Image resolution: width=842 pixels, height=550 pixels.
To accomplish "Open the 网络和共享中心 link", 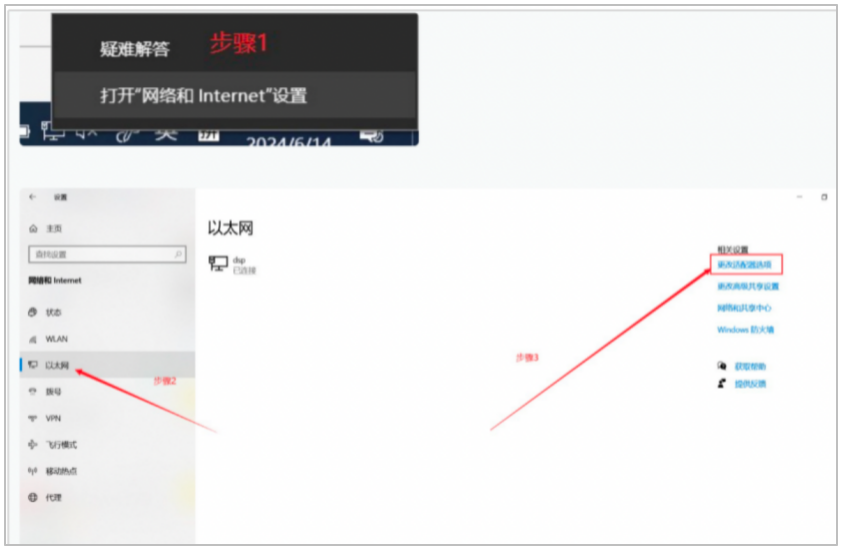I will click(x=744, y=308).
